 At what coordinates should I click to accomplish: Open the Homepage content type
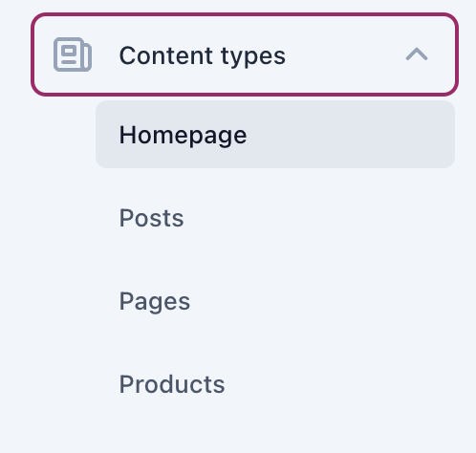275,135
